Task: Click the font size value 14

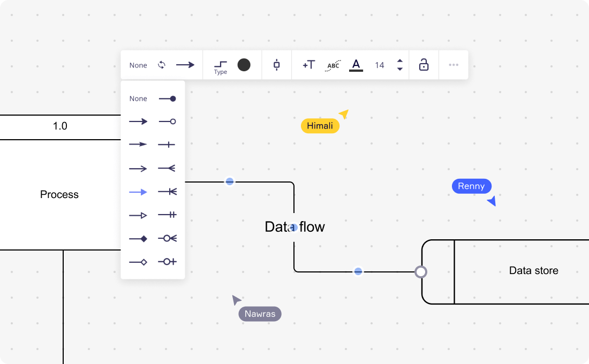Action: [380, 65]
